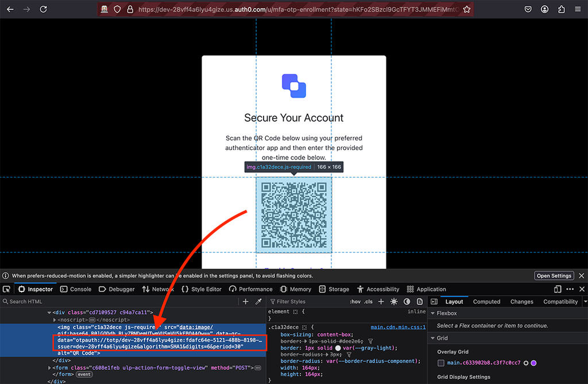Toggle the :hov pseudo-class panel
Viewport: 588px width, 384px height.
pyautogui.click(x=355, y=301)
